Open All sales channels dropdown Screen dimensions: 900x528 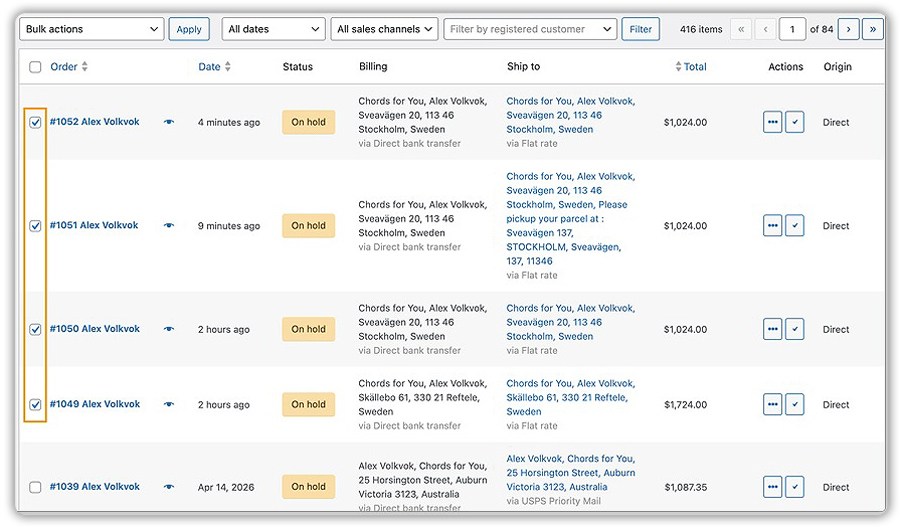coord(385,29)
